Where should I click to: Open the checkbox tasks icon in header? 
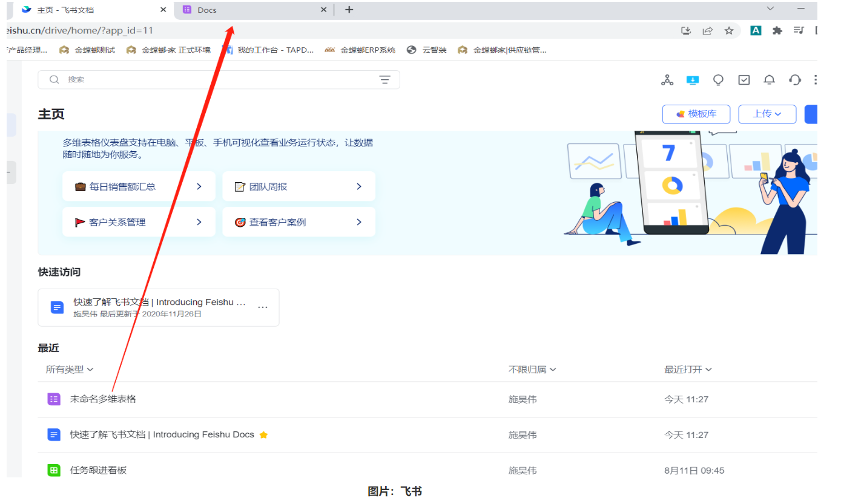pyautogui.click(x=744, y=80)
